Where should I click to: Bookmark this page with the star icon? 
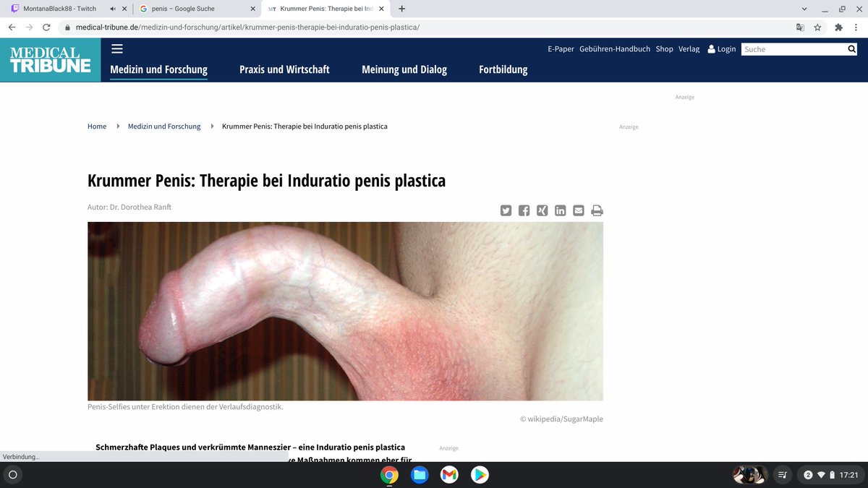tap(817, 27)
